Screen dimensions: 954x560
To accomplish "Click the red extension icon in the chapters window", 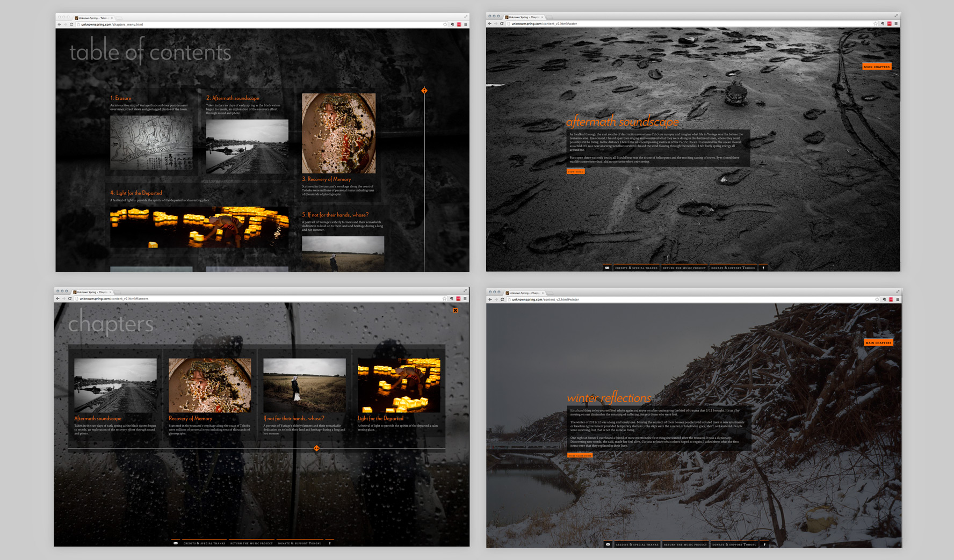I will [x=458, y=299].
